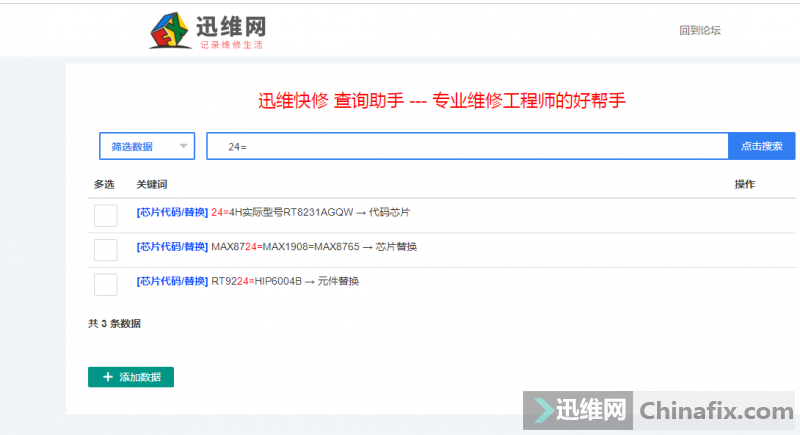The image size is (800, 435).
Task: Click the 迅维网 cube logo
Action: tap(170, 31)
